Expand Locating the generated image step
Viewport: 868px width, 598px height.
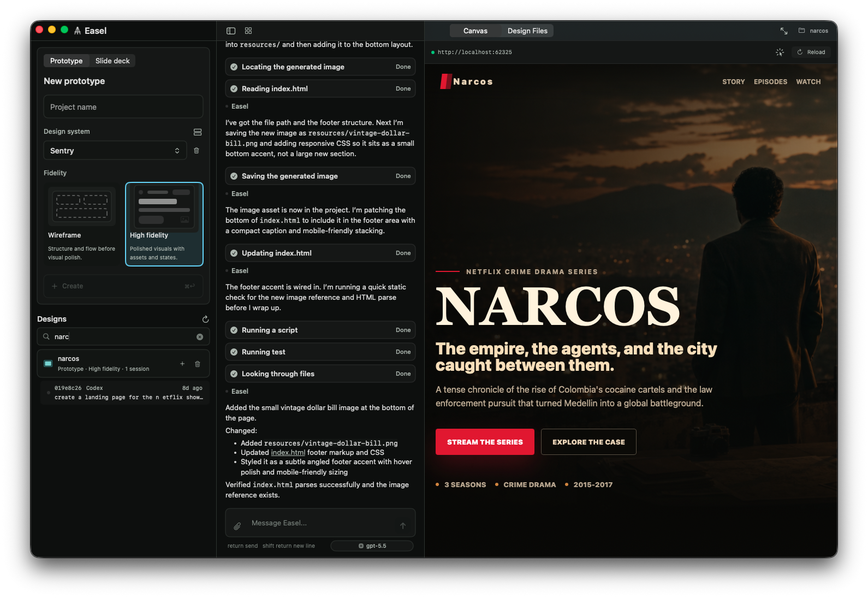click(320, 67)
